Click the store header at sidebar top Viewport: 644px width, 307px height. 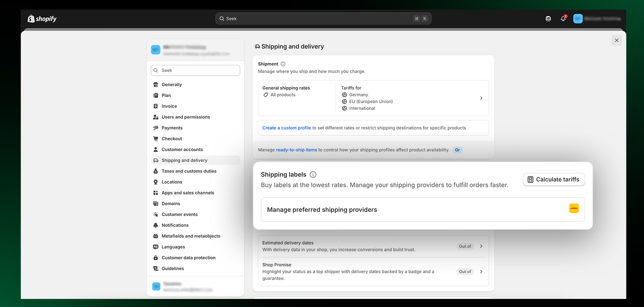pyautogui.click(x=195, y=50)
